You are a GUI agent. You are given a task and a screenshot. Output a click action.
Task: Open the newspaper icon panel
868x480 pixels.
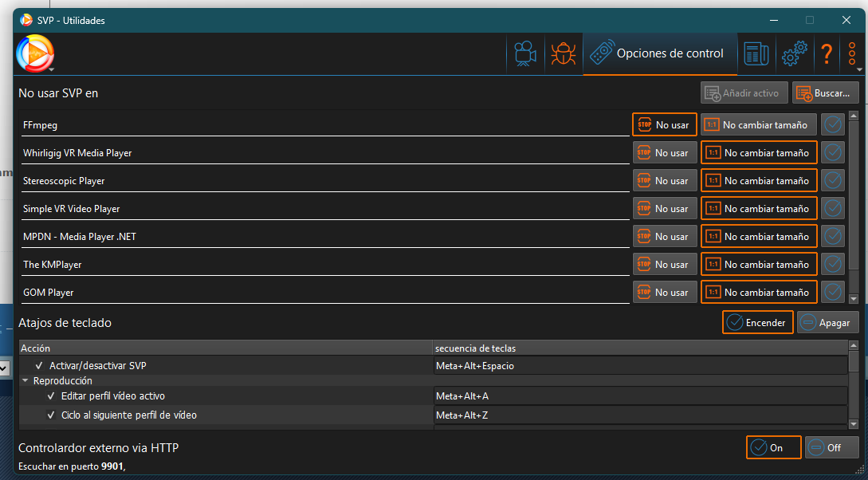[756, 54]
